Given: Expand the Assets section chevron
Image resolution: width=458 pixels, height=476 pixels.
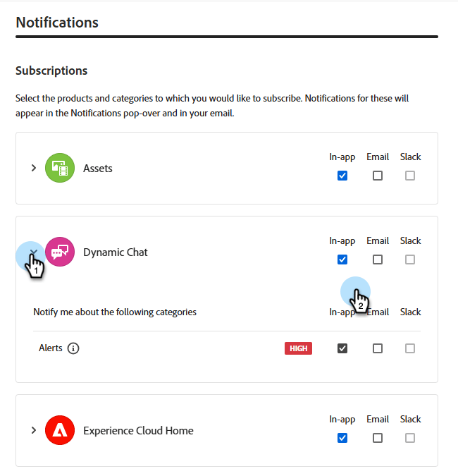Looking at the screenshot, I should pos(33,169).
